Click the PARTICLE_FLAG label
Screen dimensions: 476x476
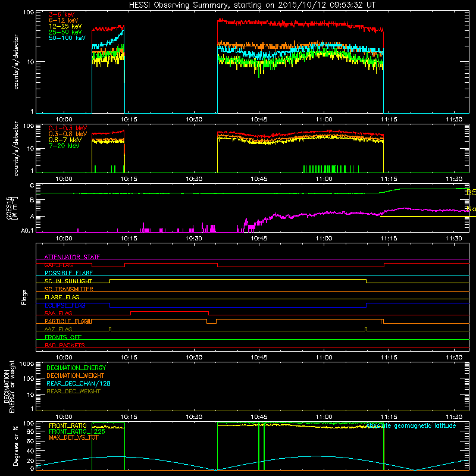(x=68, y=321)
